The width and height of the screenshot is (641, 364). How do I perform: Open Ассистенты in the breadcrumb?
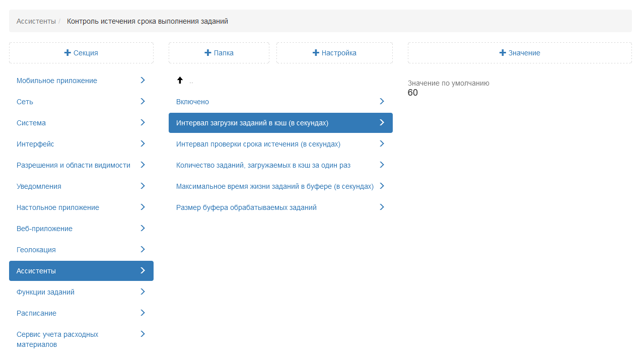coord(36,21)
